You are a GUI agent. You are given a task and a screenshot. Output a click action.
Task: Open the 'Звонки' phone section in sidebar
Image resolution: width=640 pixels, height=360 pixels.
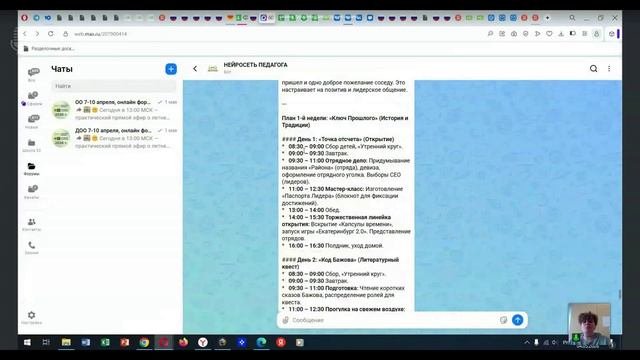point(31,248)
